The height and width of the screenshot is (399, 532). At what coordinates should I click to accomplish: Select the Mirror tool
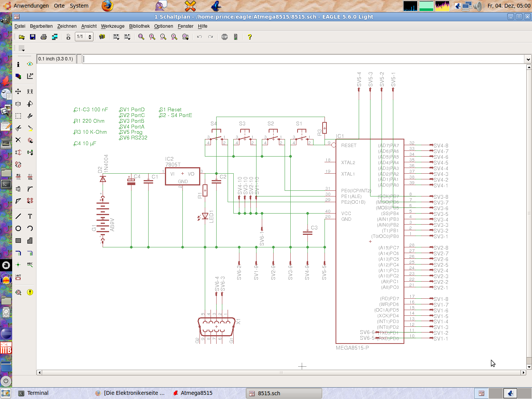coord(18,104)
